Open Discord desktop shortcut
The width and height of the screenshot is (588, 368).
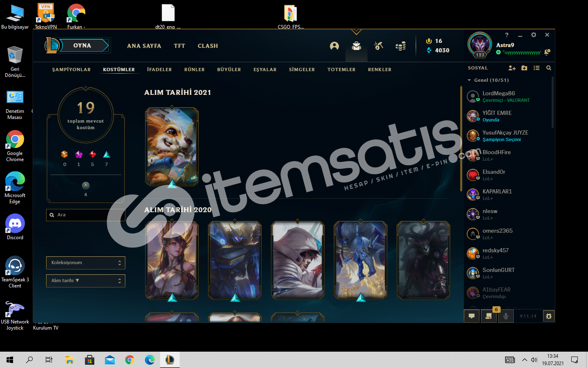point(15,227)
